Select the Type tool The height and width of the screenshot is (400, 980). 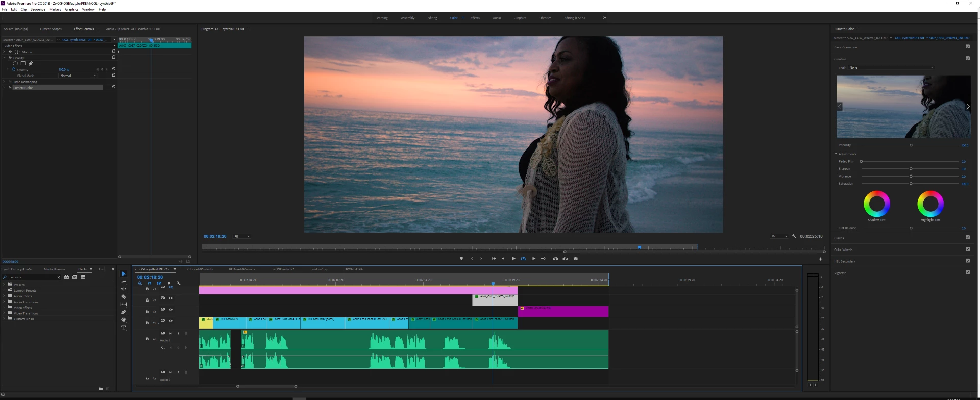click(124, 327)
